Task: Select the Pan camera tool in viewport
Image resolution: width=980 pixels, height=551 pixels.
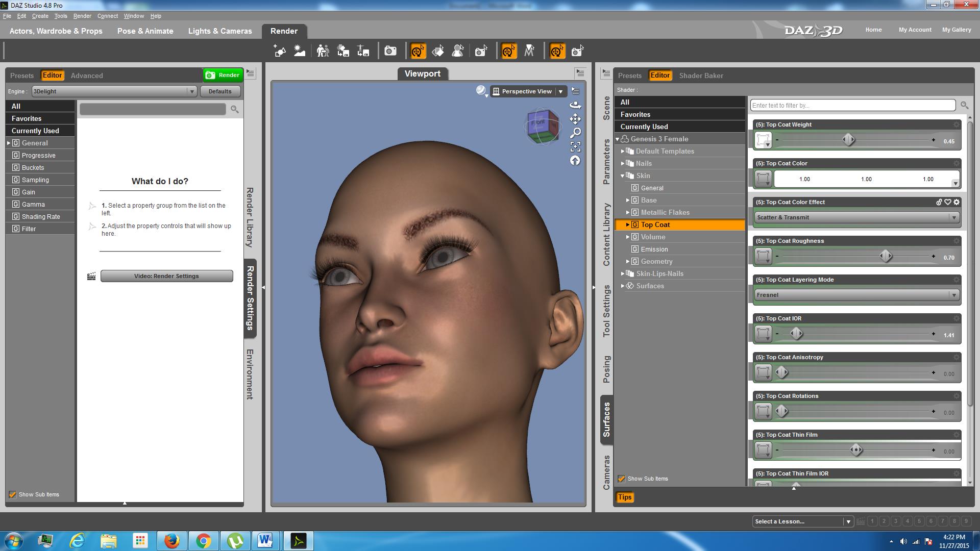Action: pos(575,119)
